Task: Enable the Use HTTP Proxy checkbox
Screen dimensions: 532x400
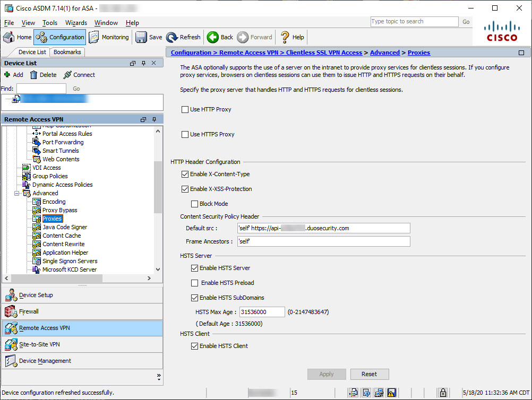Action: point(185,109)
